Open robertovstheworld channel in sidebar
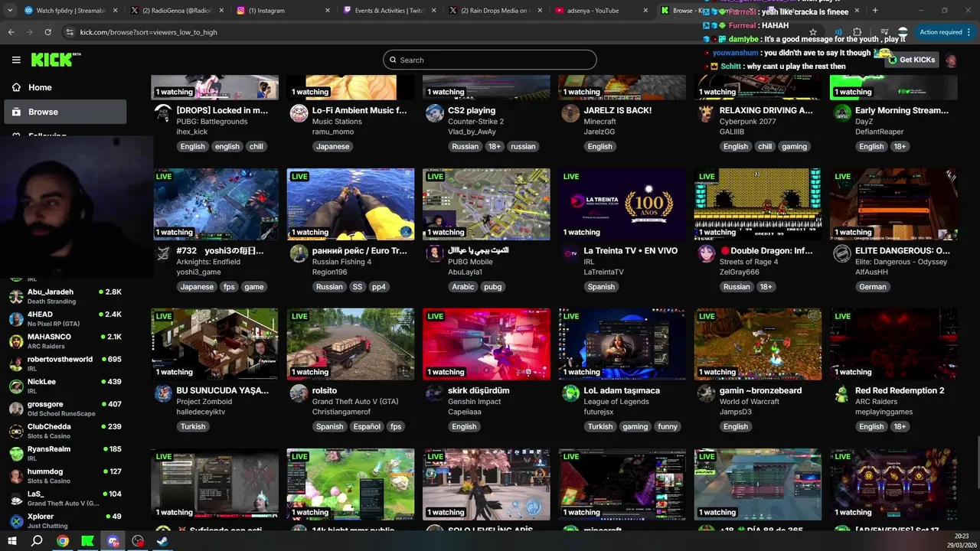The image size is (980, 551). pos(65,364)
